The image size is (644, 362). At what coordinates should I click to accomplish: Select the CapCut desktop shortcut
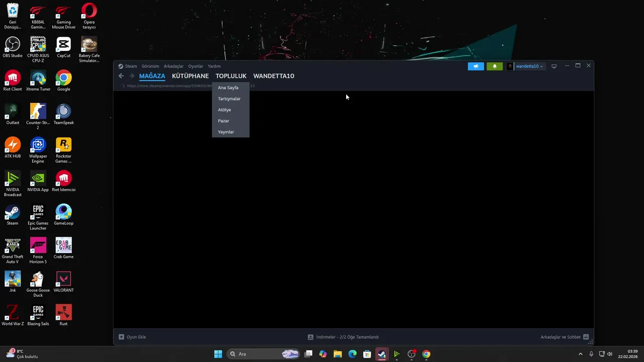[x=63, y=47]
